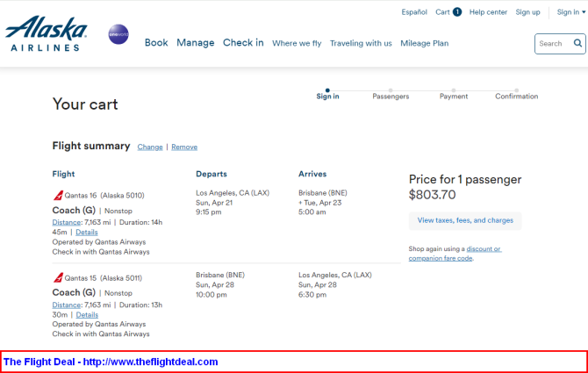Image resolution: width=588 pixels, height=373 pixels.
Task: View taxes, fees, and charges
Action: (x=465, y=220)
